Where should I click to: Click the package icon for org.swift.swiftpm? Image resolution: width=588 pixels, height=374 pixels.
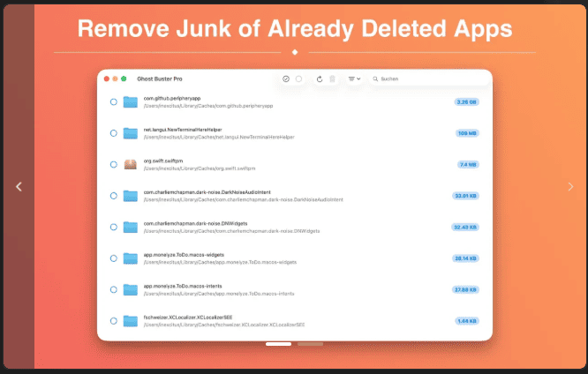tap(131, 164)
